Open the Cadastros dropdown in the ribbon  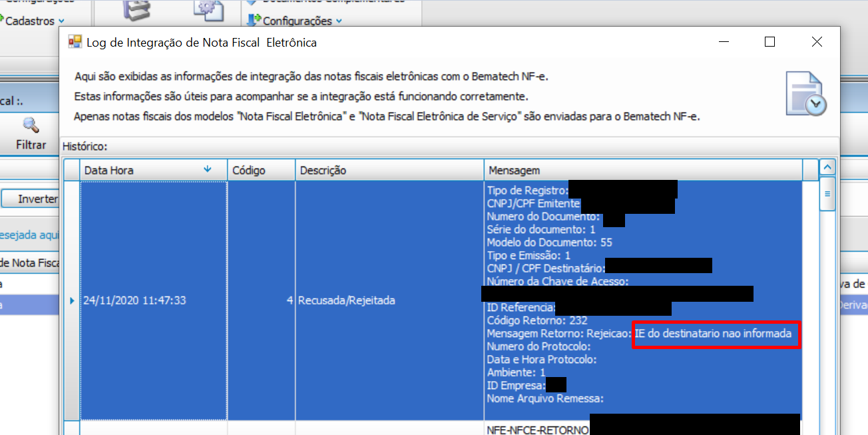pyautogui.click(x=35, y=21)
